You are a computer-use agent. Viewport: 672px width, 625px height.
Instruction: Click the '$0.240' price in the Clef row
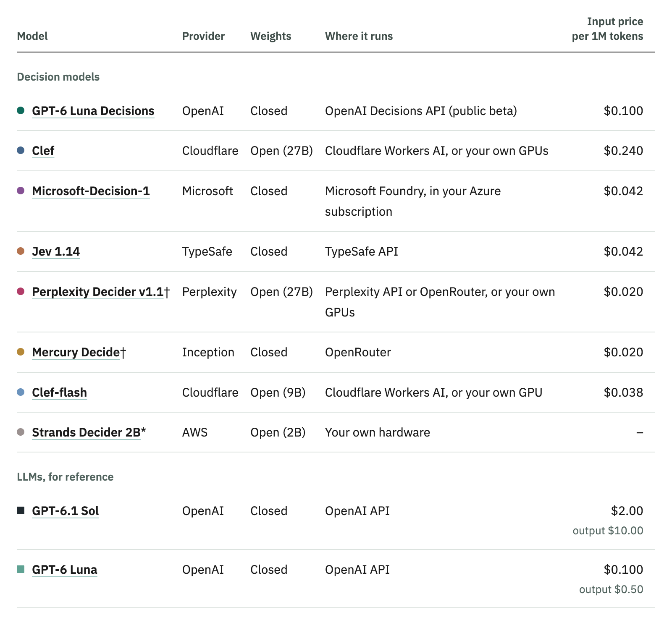point(623,151)
